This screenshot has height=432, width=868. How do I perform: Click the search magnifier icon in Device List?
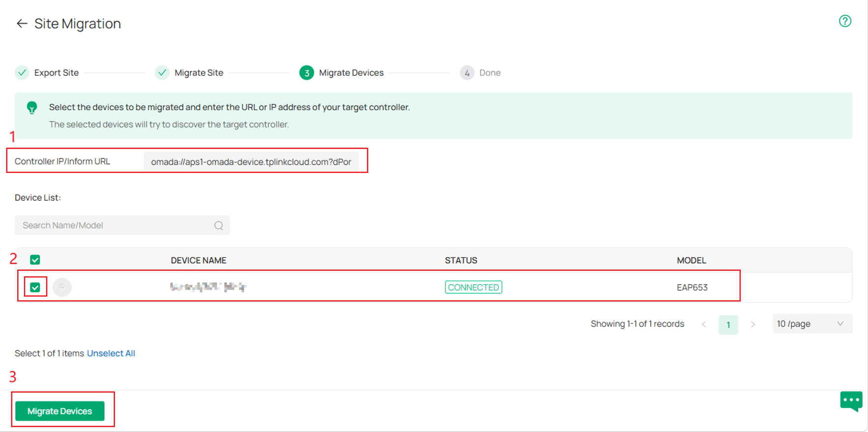point(219,225)
